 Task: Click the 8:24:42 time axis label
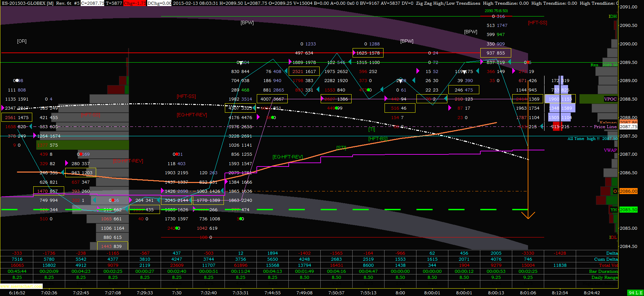(x=592, y=293)
